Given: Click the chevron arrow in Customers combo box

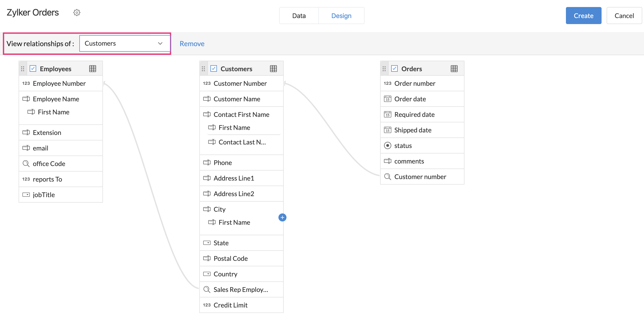Looking at the screenshot, I should (160, 43).
